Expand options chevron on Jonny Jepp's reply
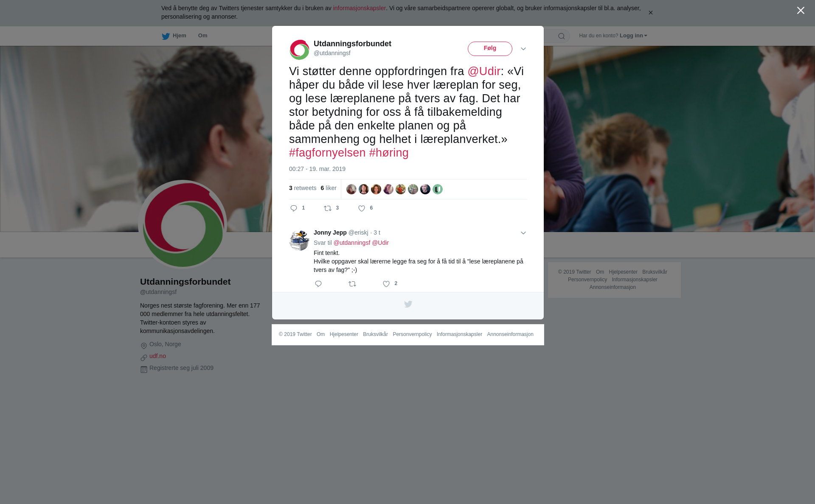 (523, 233)
